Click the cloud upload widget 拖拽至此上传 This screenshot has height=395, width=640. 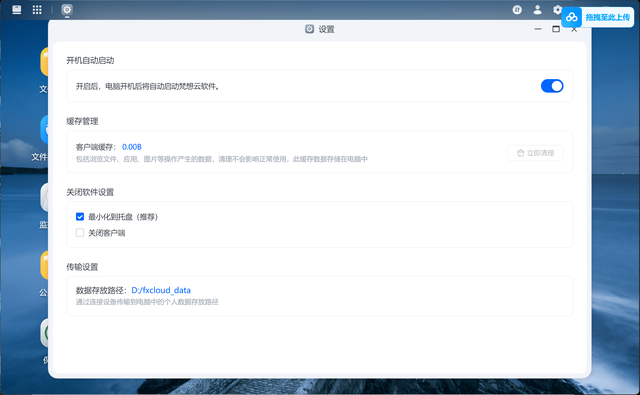pos(598,17)
